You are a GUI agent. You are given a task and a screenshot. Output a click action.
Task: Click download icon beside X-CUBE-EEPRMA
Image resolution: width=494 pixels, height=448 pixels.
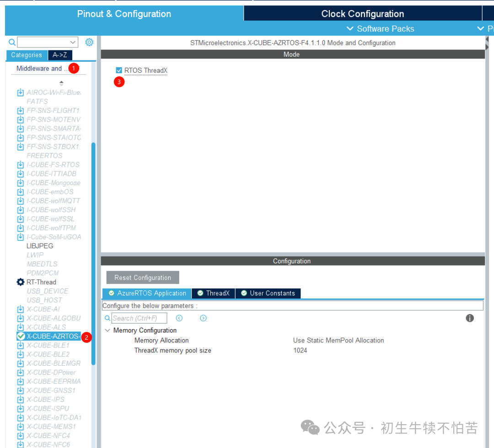pos(21,382)
